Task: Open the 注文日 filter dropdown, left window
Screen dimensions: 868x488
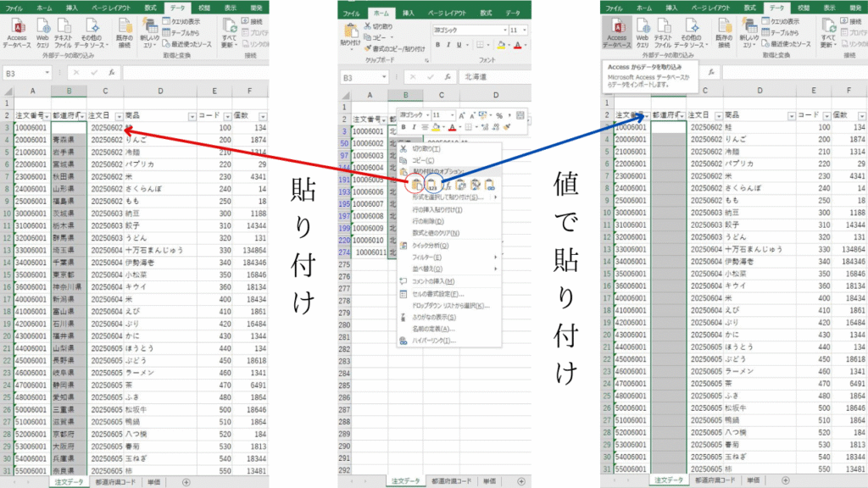Action: click(x=119, y=116)
